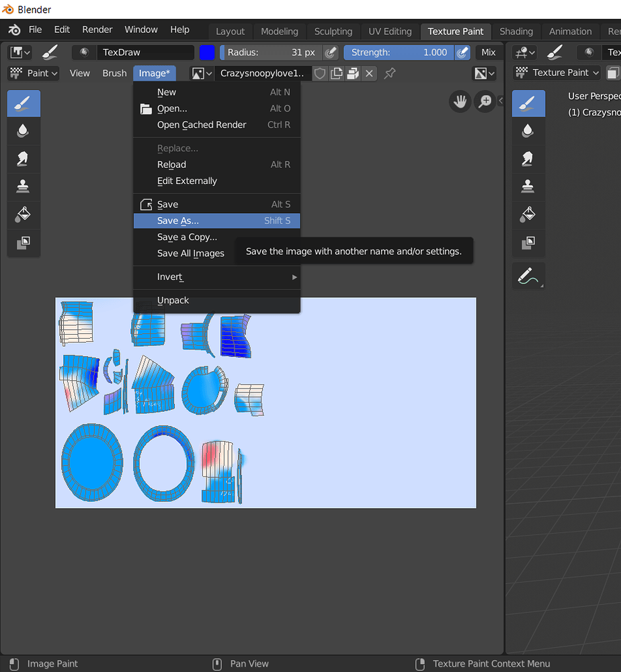Click the TexDraw brush name field
The width and height of the screenshot is (621, 672).
coord(144,52)
